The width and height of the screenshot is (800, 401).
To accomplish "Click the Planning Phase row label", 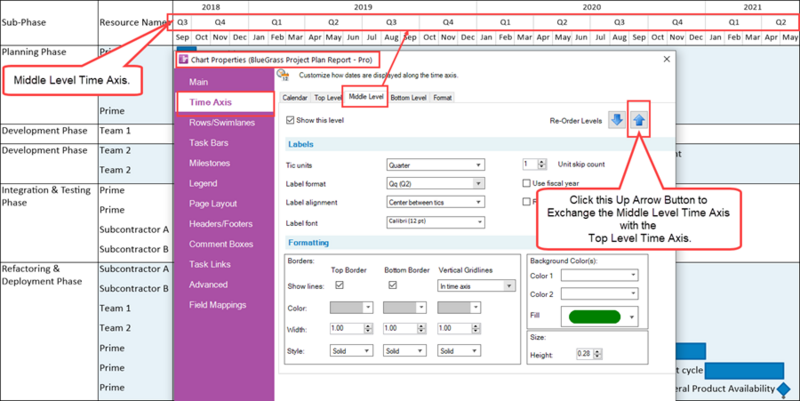I will (34, 52).
